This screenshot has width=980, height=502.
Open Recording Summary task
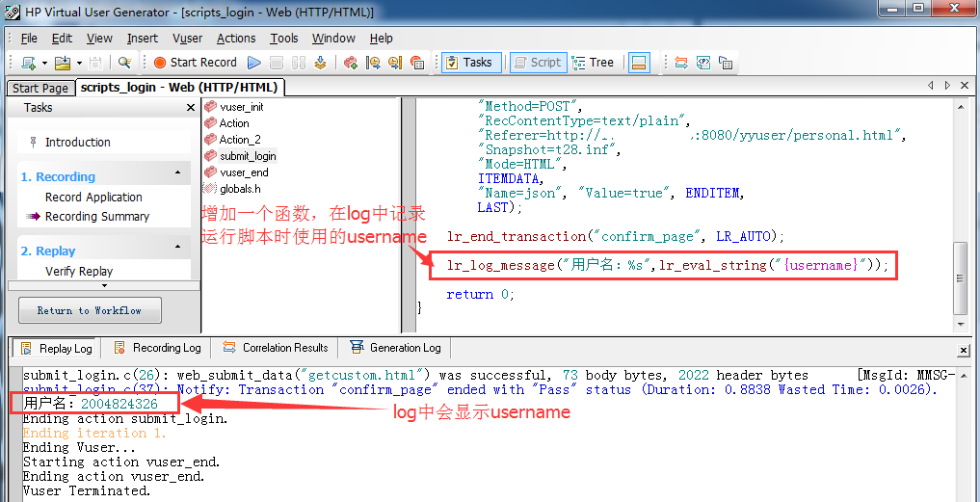[x=97, y=216]
